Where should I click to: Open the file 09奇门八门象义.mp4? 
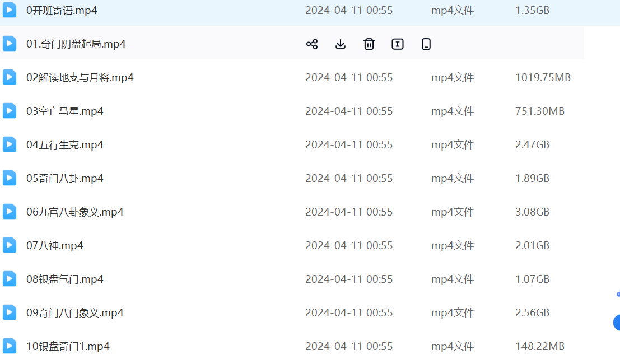pyautogui.click(x=74, y=313)
